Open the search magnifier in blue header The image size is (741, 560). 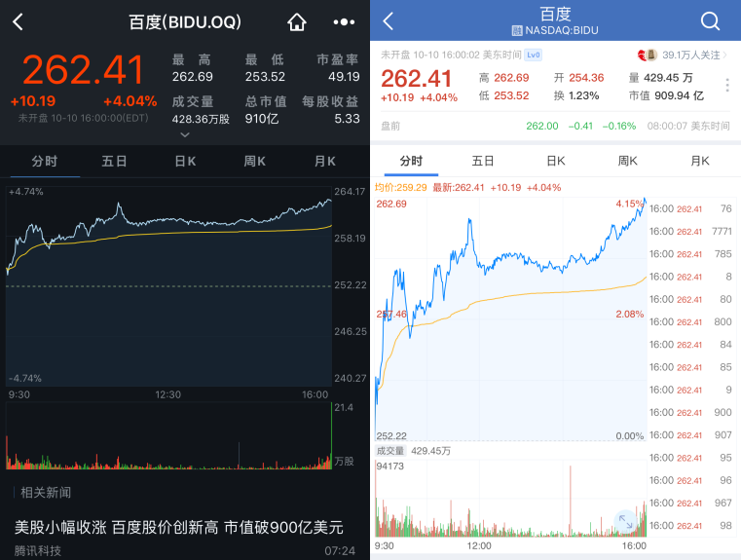click(710, 20)
